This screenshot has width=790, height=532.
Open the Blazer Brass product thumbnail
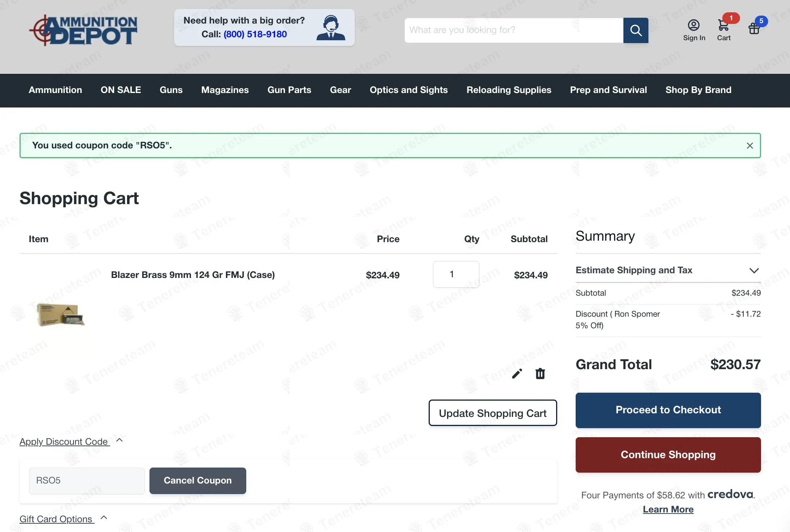click(x=61, y=314)
